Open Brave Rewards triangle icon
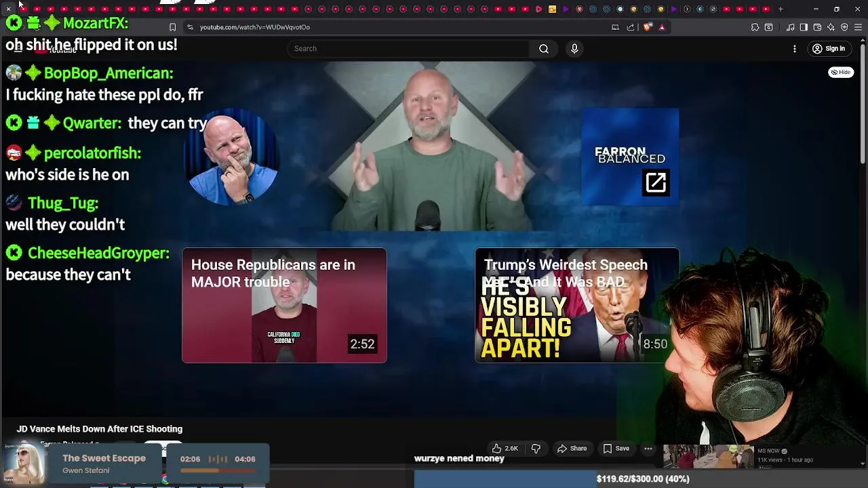Image resolution: width=868 pixels, height=488 pixels. (662, 27)
